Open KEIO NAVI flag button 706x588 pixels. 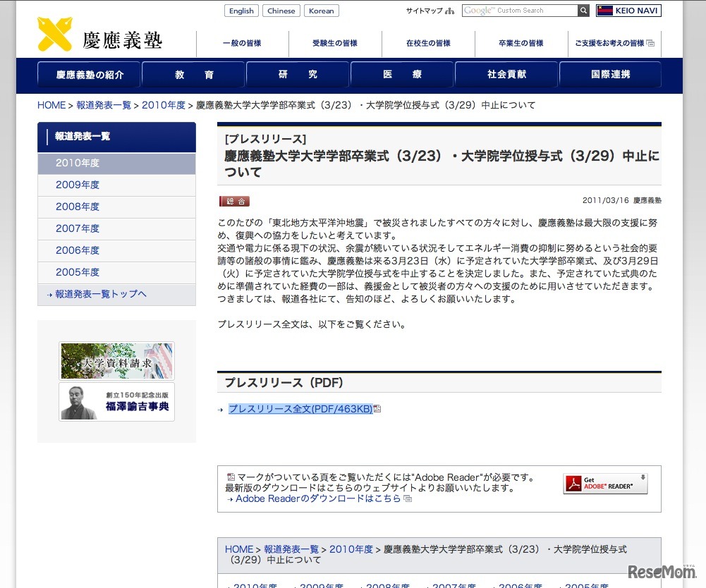click(x=628, y=11)
